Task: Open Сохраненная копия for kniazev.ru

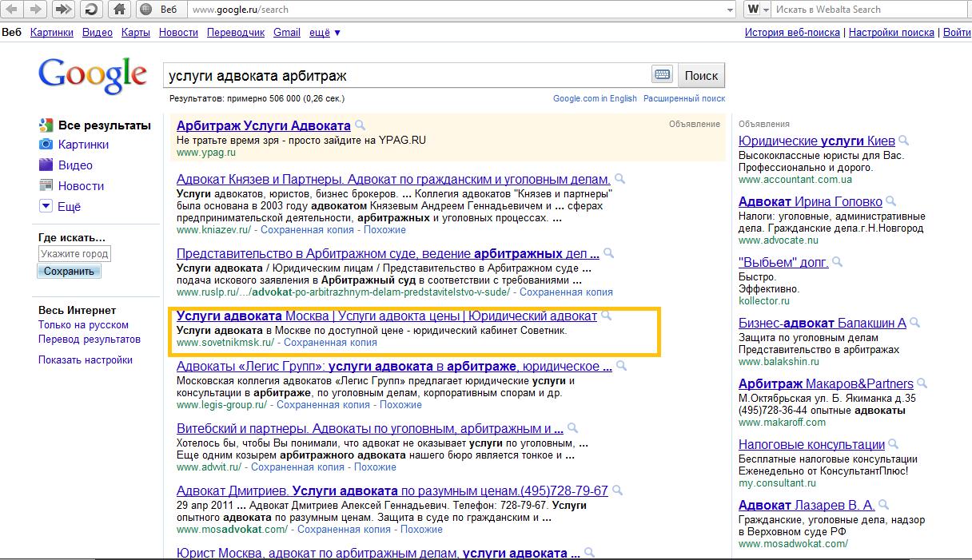Action: (x=307, y=230)
